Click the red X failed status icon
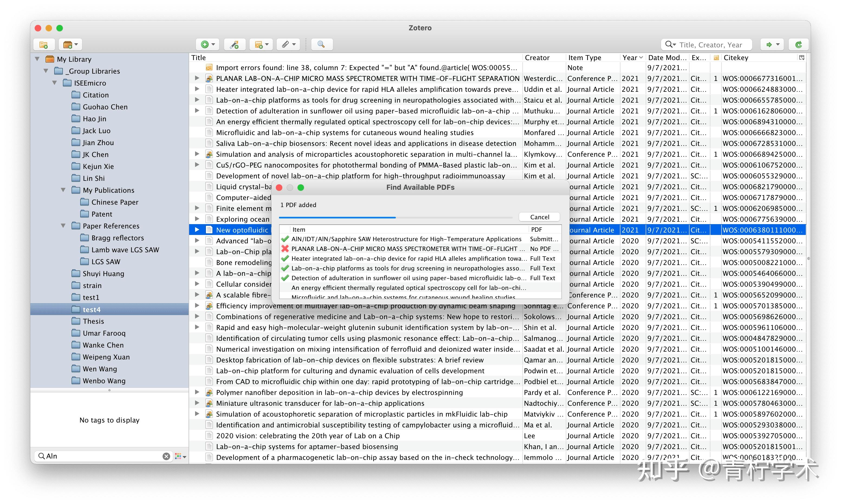Viewport: 841px width, 504px height. (285, 248)
